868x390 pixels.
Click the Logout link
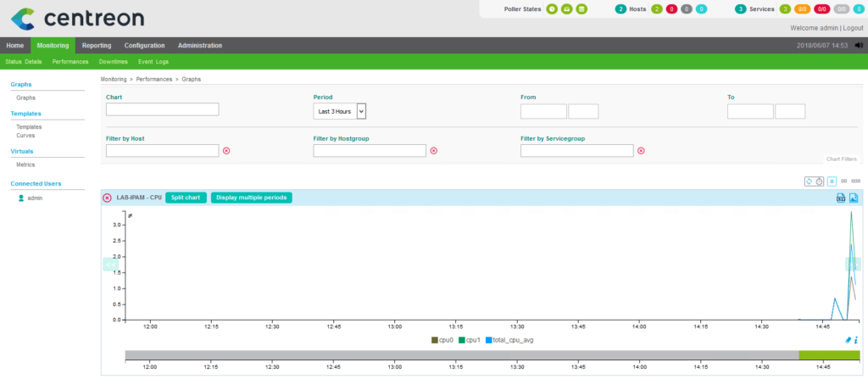click(x=853, y=28)
